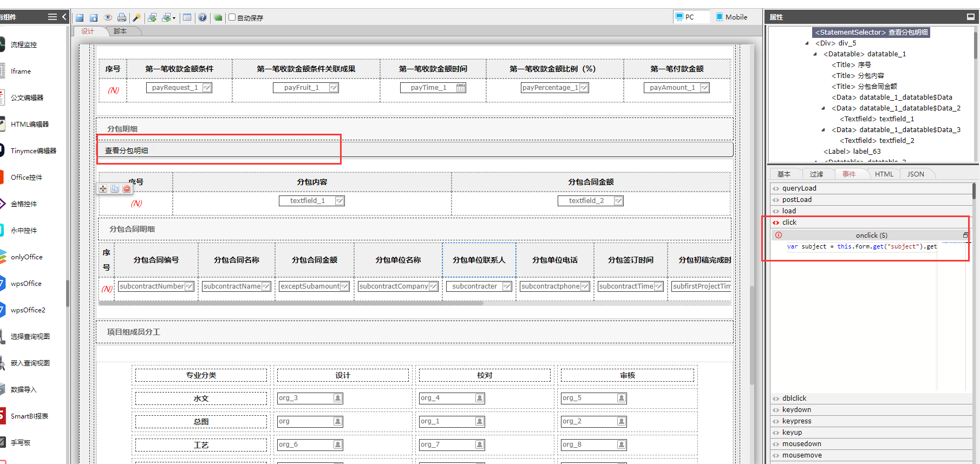Click the copy icon on floating toolbar
This screenshot has width=980, height=464.
point(115,188)
